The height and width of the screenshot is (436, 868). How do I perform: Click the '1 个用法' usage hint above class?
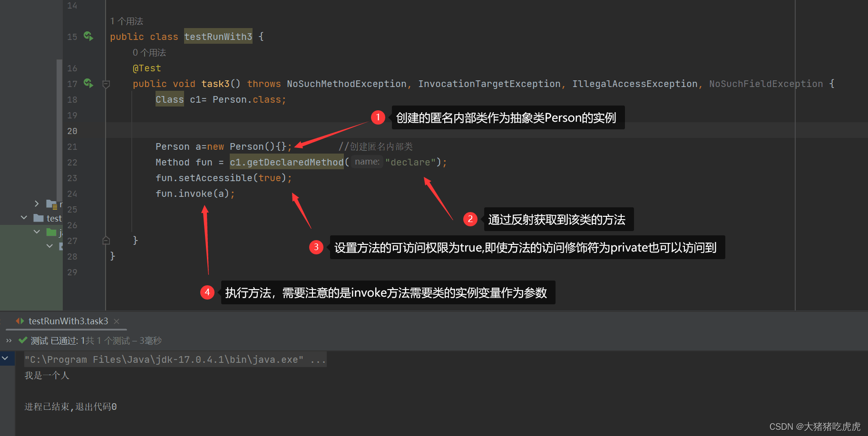pos(127,21)
